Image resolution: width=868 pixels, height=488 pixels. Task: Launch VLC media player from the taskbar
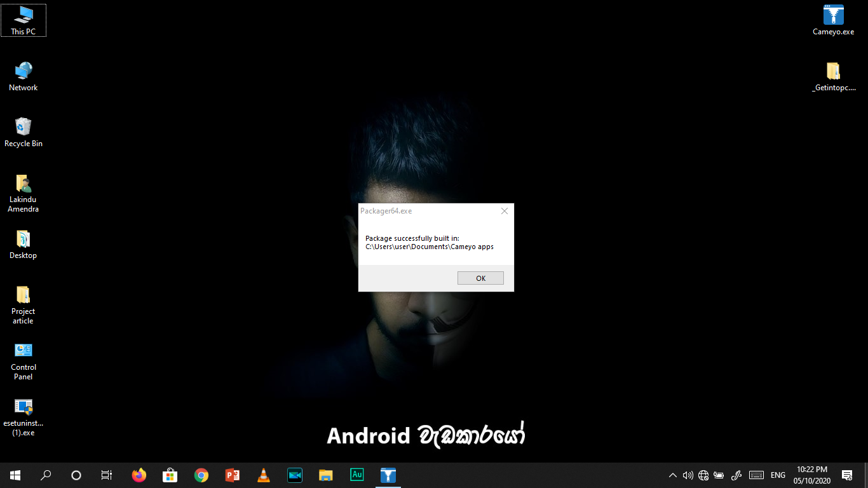[x=263, y=475]
